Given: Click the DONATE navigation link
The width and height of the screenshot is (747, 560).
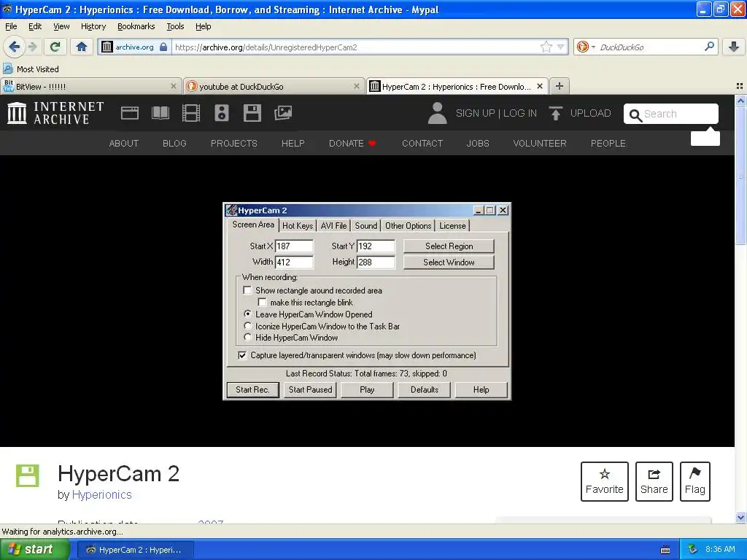Looking at the screenshot, I should [352, 144].
